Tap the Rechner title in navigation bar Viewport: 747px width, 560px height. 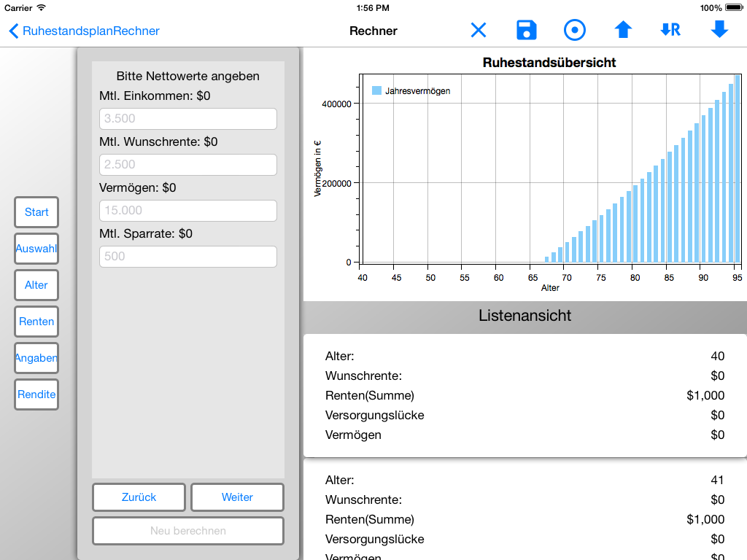coord(373,31)
